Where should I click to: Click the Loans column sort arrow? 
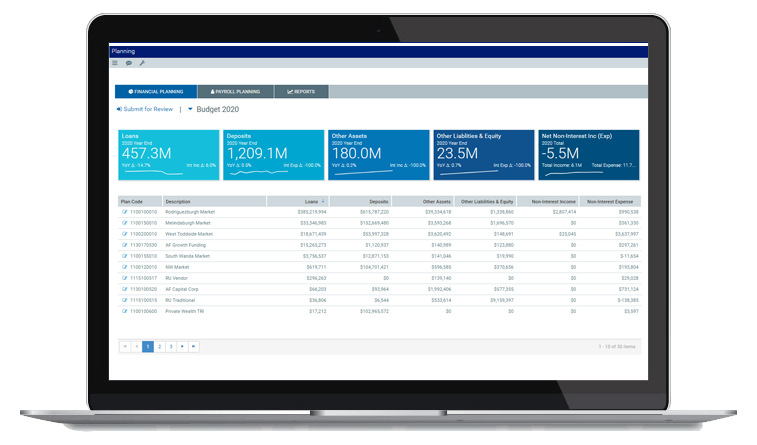click(x=323, y=201)
